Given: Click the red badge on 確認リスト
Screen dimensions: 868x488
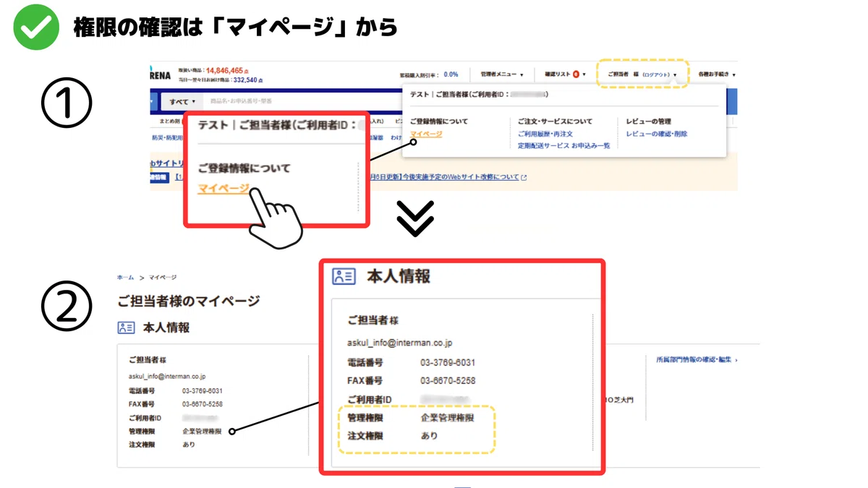Looking at the screenshot, I should pos(576,74).
